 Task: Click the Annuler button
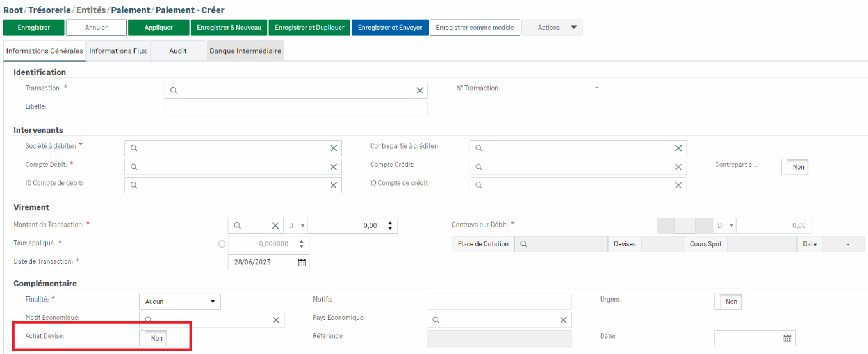pos(96,28)
